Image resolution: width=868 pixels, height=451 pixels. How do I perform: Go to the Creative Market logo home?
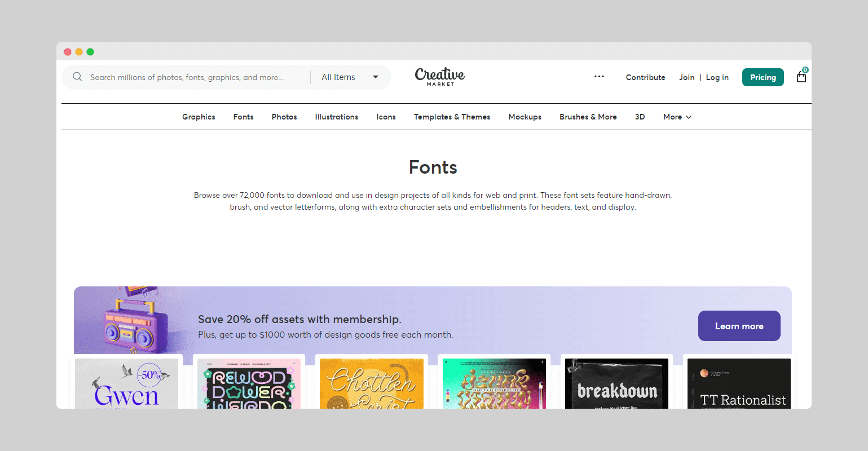[x=440, y=77]
